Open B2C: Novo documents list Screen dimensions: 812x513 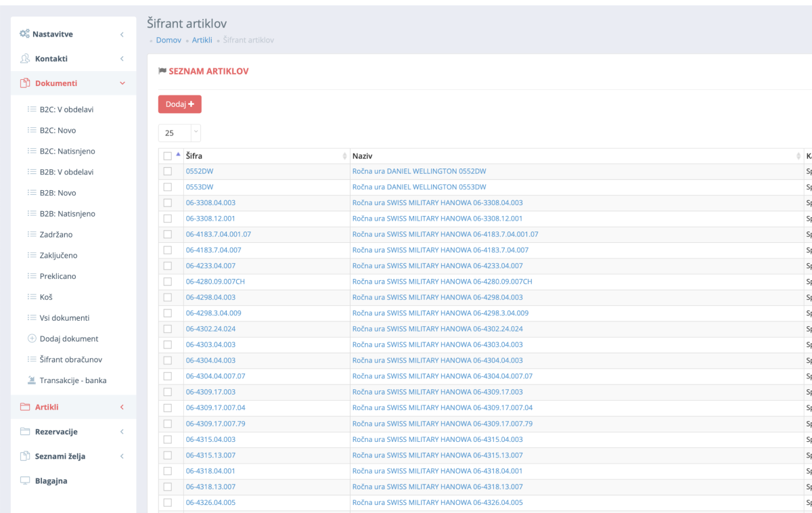58,130
